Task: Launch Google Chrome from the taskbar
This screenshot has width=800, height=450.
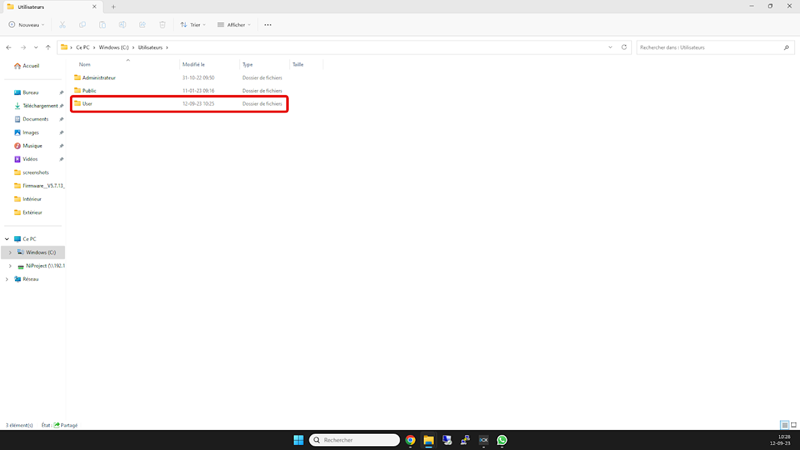Action: (x=410, y=440)
